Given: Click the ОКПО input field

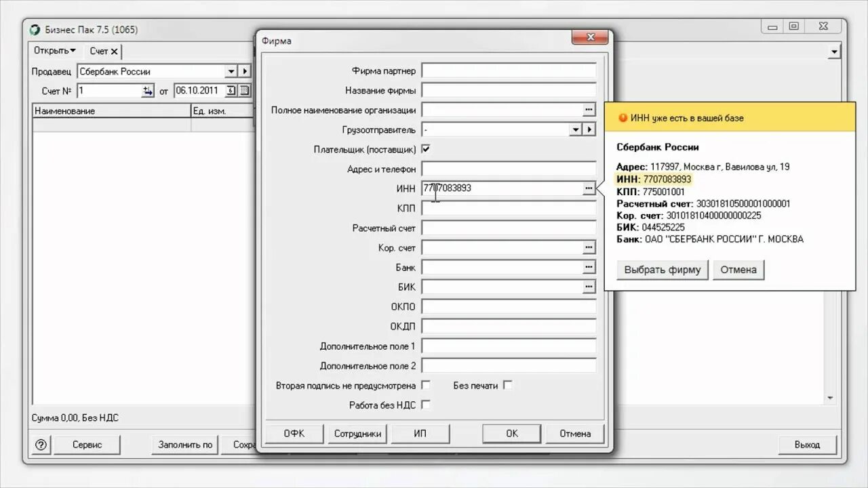Looking at the screenshot, I should [509, 306].
